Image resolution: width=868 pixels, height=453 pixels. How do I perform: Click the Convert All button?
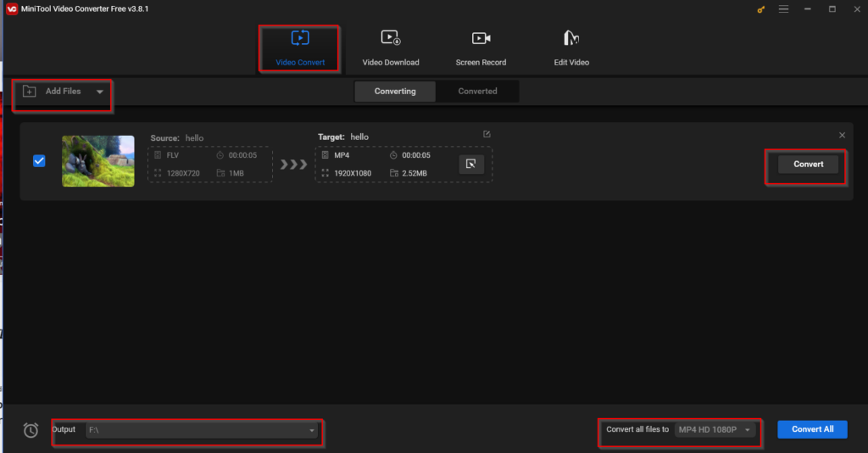tap(812, 429)
